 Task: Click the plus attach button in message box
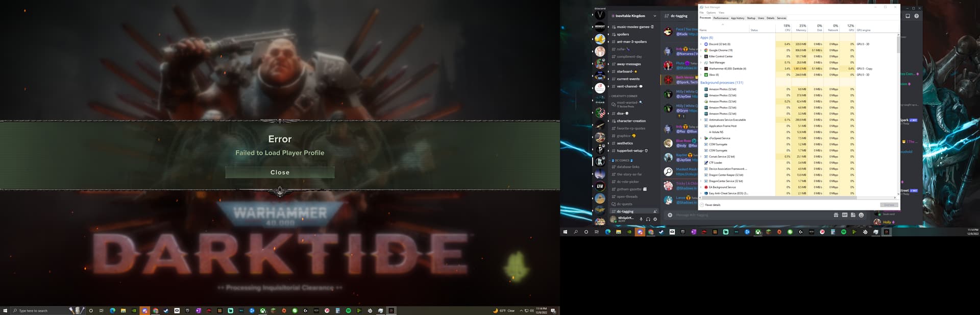pos(670,215)
